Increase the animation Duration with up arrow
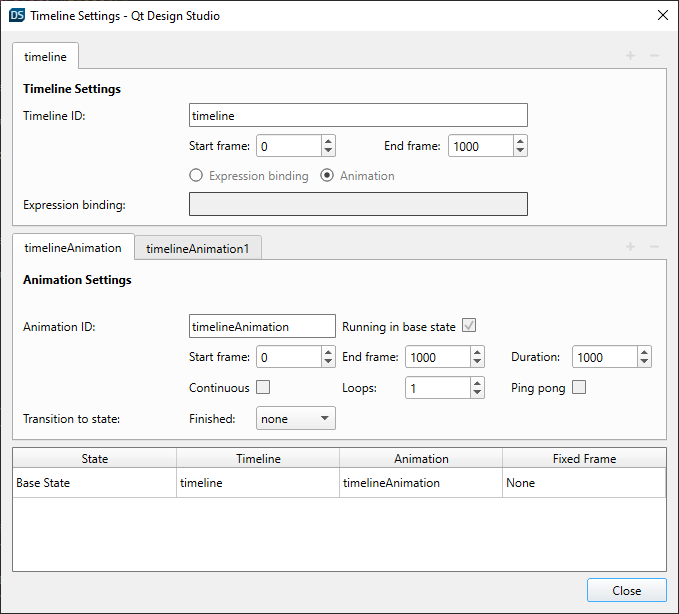This screenshot has width=679, height=614. pyautogui.click(x=644, y=352)
